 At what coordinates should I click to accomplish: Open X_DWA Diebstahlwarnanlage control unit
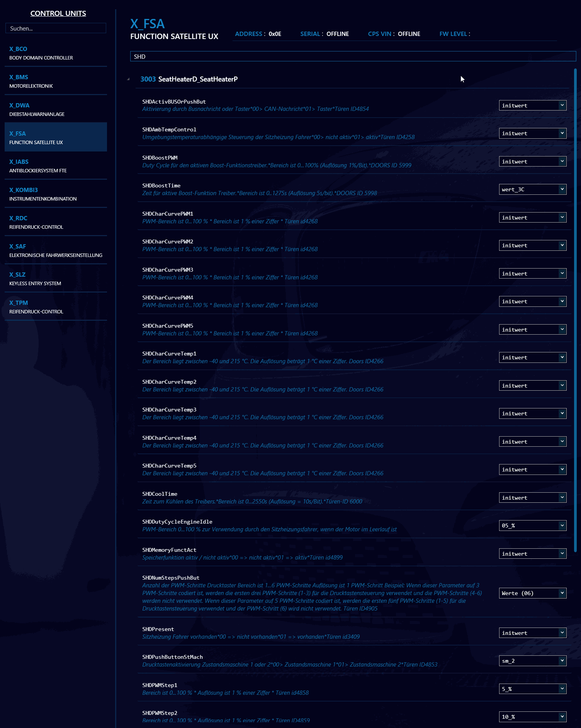[x=56, y=110]
